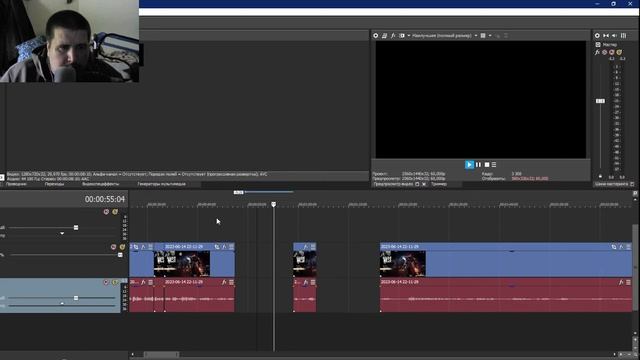Open menu of last long audio clip

629,282
